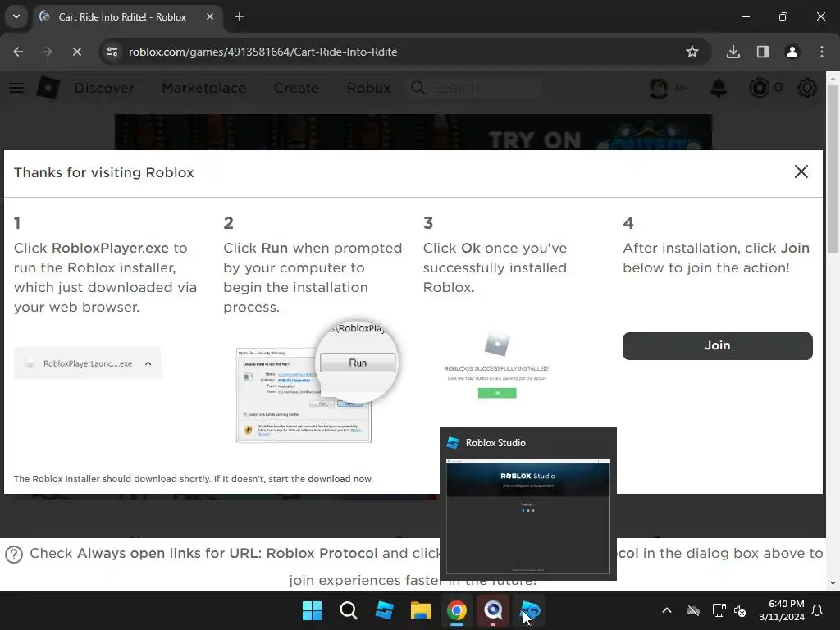
Task: Stop loading the page
Action: tap(76, 52)
